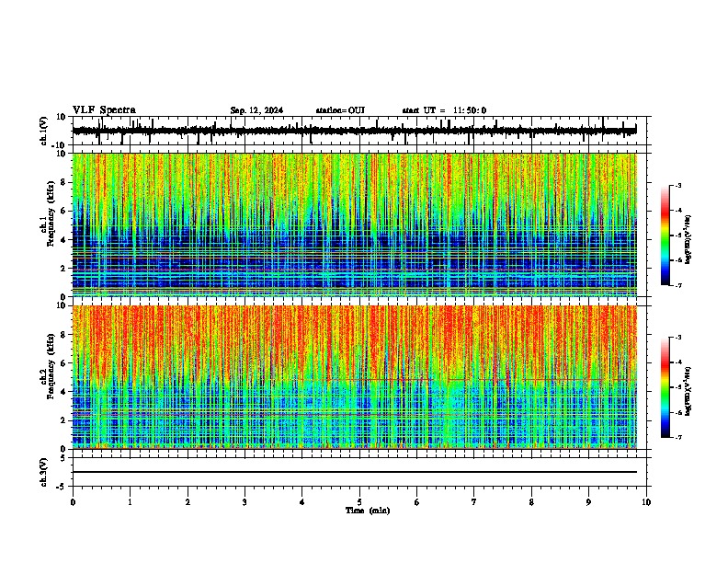
Task: Click the "-7" label on ch.2 color bar
Action: [x=678, y=438]
